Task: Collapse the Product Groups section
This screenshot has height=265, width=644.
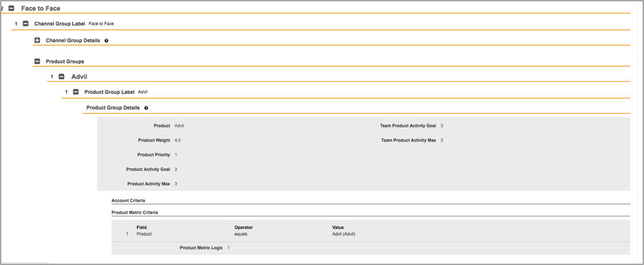Action: (x=37, y=61)
